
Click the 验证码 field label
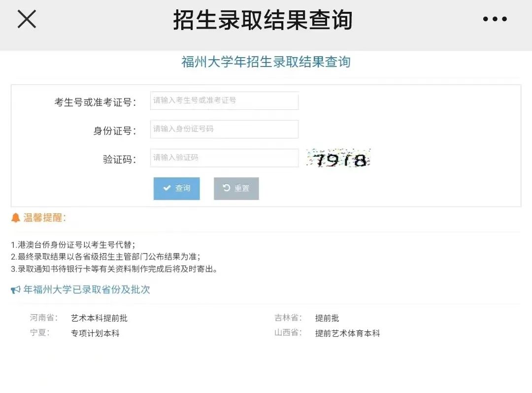pos(119,159)
